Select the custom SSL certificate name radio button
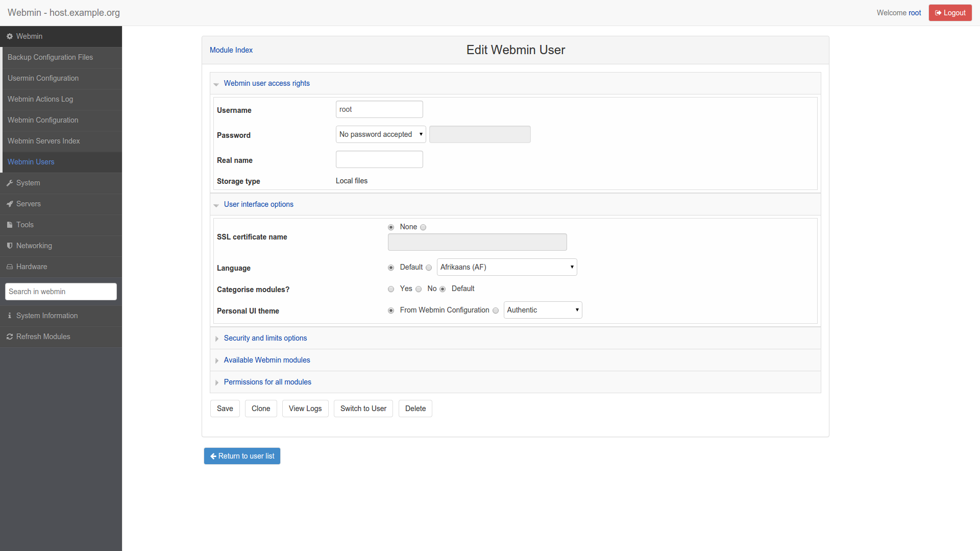Screen dimensions: 980x551 [x=423, y=227]
